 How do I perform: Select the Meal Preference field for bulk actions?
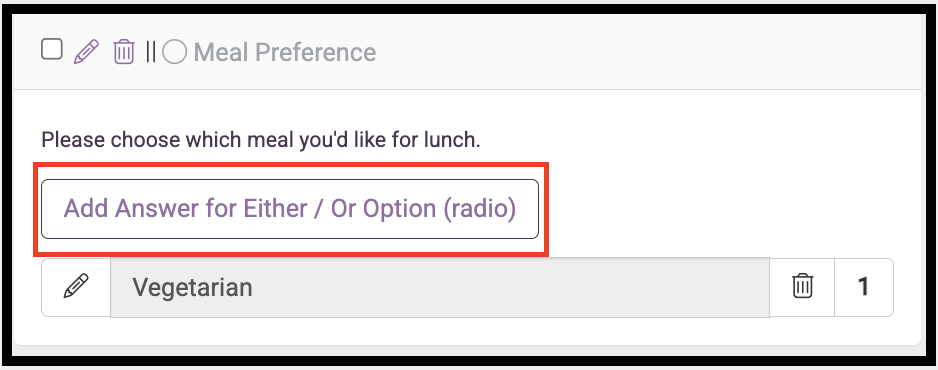(52, 50)
